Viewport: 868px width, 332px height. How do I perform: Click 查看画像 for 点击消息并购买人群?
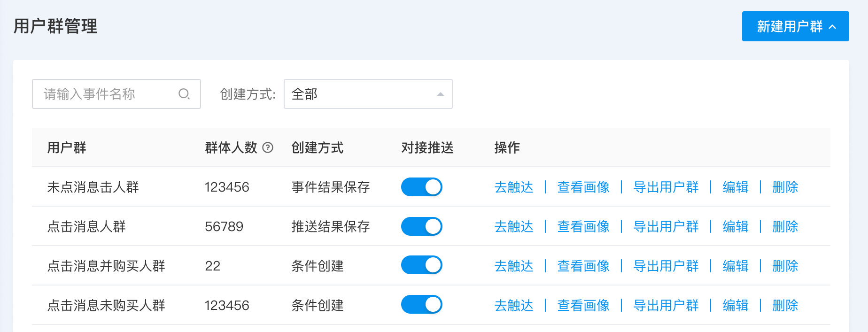click(583, 266)
